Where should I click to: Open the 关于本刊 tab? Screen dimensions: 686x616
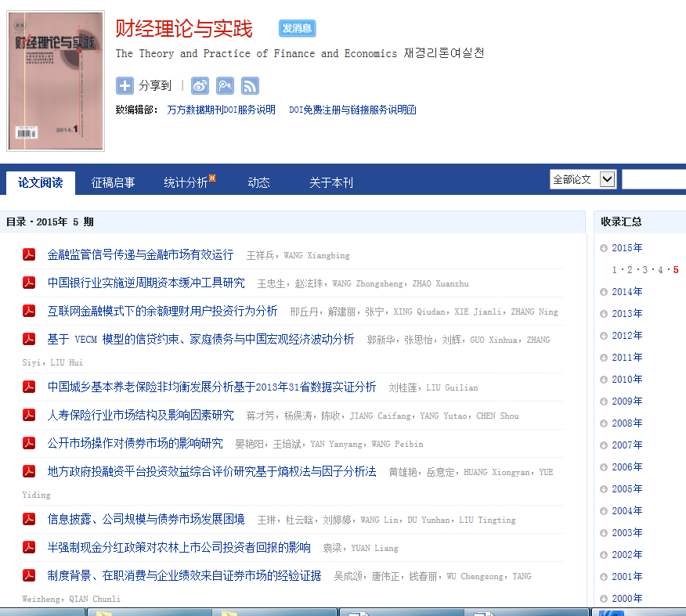(x=330, y=182)
